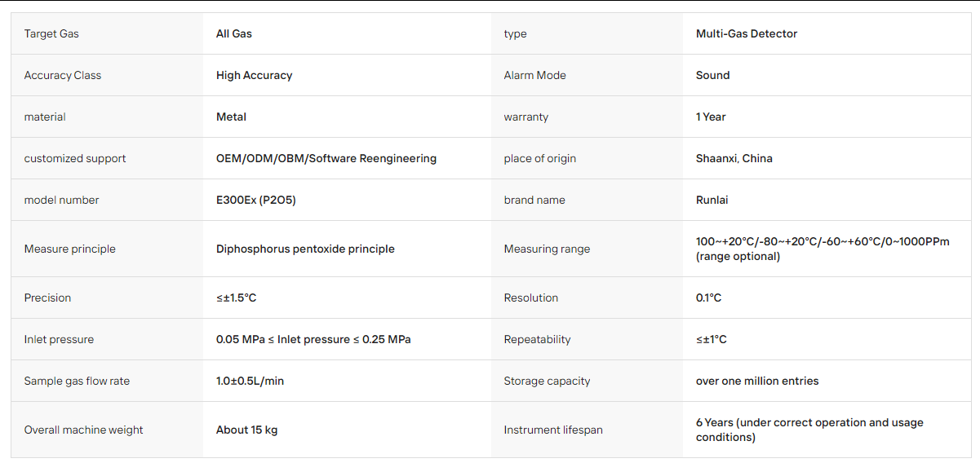Click the '1 Year' warranty value
This screenshot has height=463, width=980.
click(x=711, y=117)
